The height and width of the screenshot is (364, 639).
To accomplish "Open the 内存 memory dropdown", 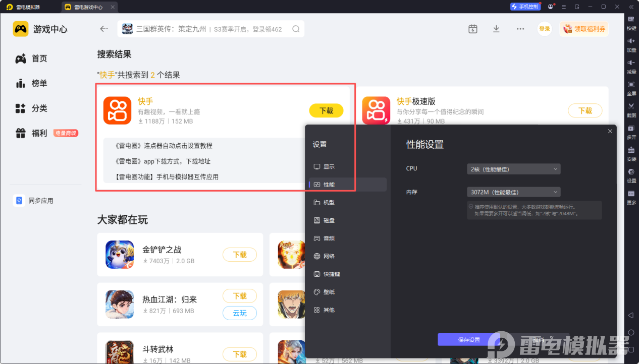I will (x=513, y=192).
